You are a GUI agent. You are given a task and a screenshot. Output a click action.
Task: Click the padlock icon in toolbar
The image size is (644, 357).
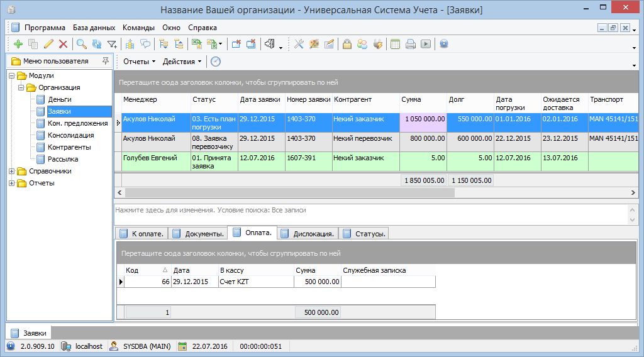pos(347,44)
